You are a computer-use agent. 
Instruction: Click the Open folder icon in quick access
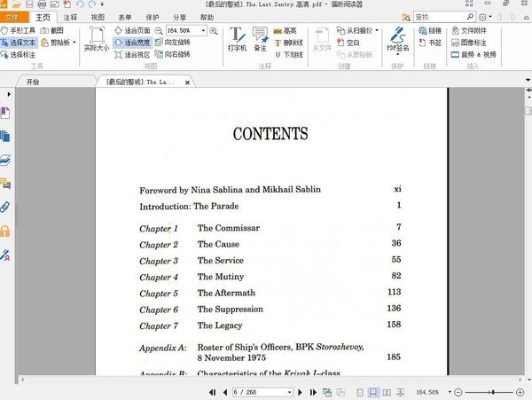tap(16, 4)
